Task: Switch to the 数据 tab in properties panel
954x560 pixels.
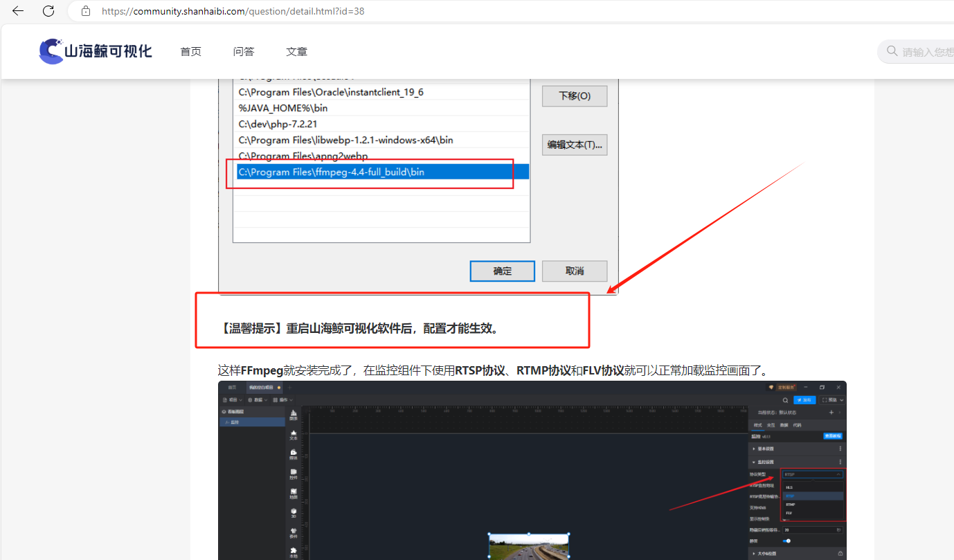Action: (784, 425)
